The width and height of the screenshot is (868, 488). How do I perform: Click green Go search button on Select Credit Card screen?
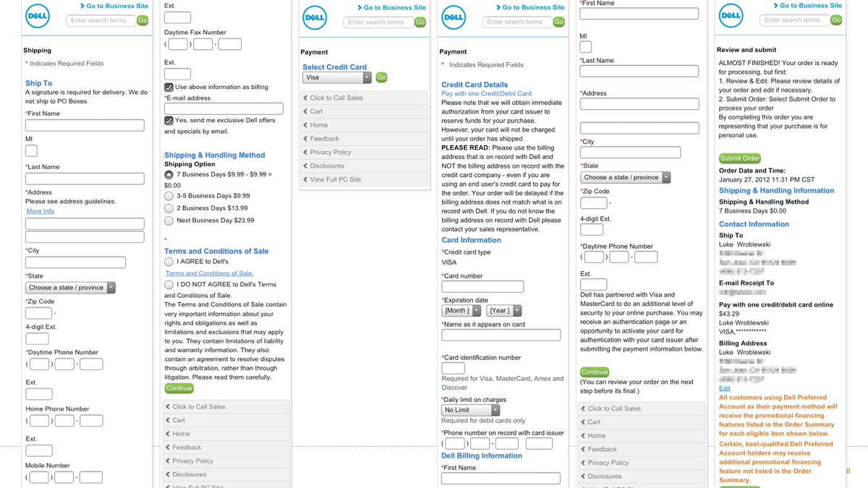coord(420,22)
